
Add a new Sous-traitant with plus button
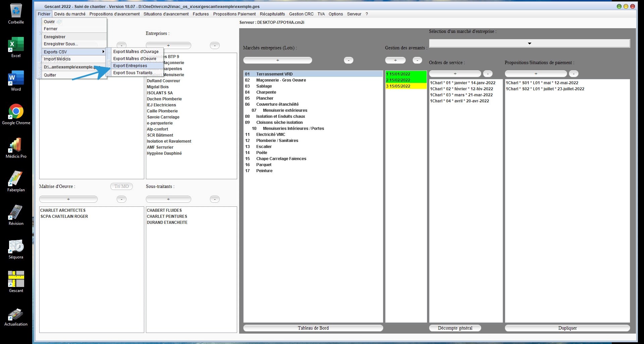(x=168, y=199)
